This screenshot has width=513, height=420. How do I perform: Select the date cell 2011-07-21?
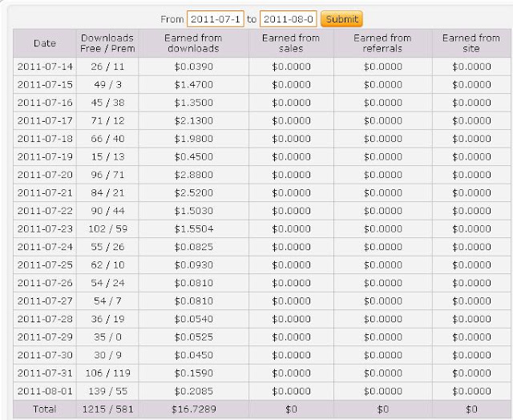pos(45,192)
